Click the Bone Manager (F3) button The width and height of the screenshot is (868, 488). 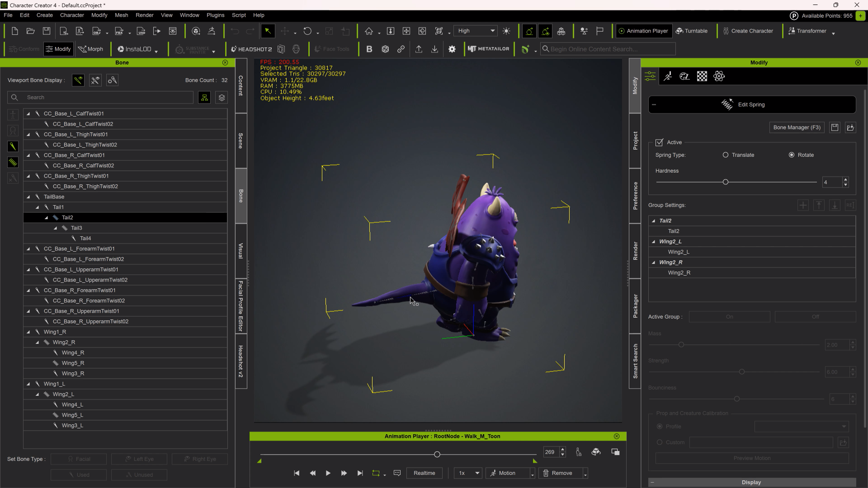[x=797, y=127]
